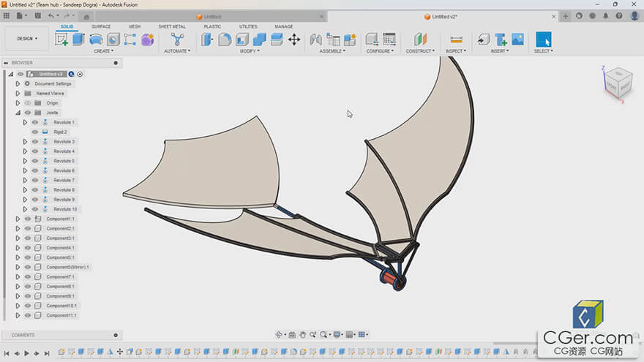Expand the Component2:1 node

(x=18, y=228)
